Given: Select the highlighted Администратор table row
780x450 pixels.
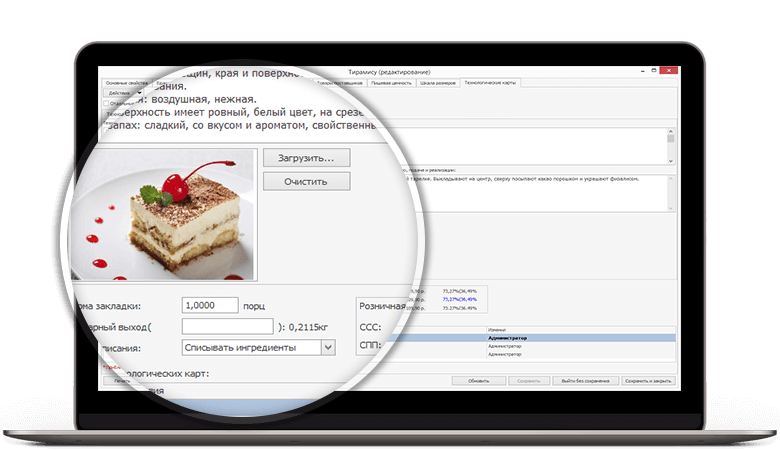Looking at the screenshot, I should click(580, 338).
